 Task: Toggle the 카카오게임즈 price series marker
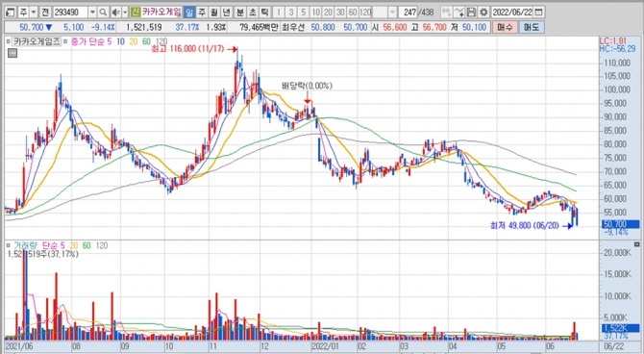8,41
